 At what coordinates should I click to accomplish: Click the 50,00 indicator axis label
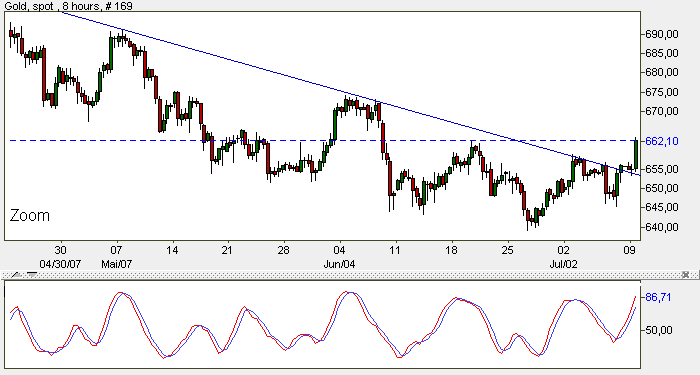658,330
